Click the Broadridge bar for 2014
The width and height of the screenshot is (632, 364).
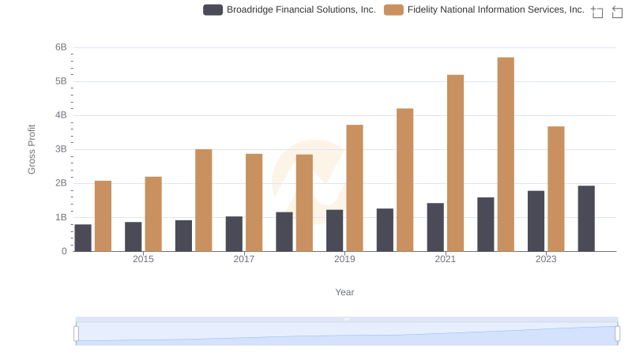pyautogui.click(x=83, y=238)
